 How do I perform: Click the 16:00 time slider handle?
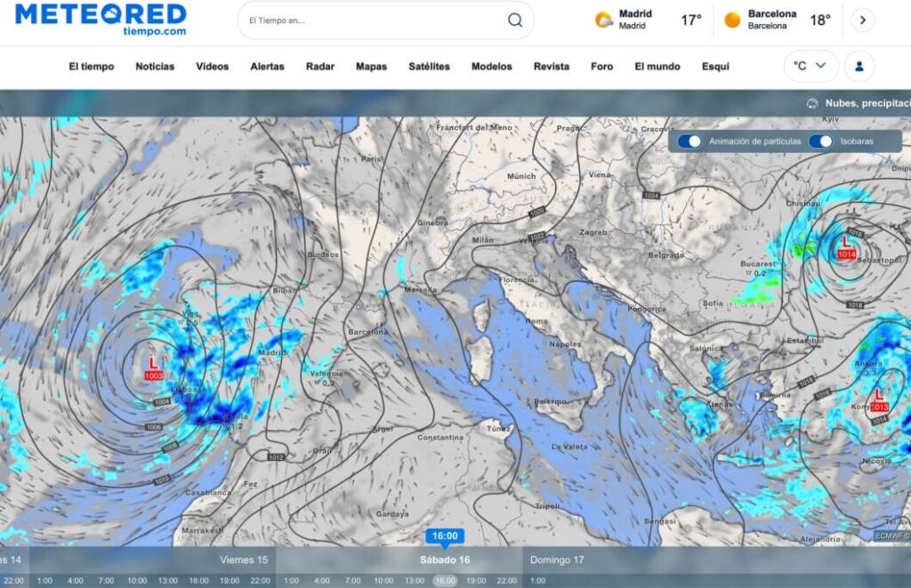[444, 536]
